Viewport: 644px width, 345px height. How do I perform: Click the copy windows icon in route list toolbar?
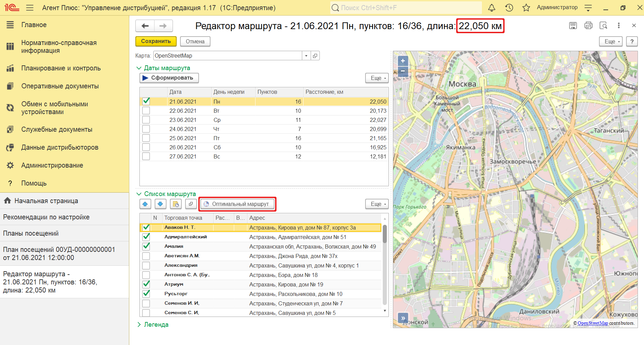point(191,204)
